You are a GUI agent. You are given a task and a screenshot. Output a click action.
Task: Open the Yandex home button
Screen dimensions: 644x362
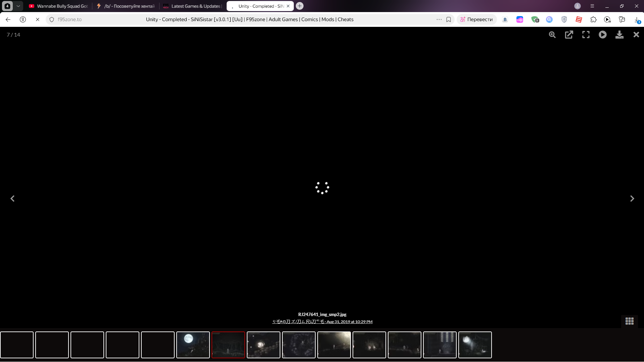click(23, 19)
